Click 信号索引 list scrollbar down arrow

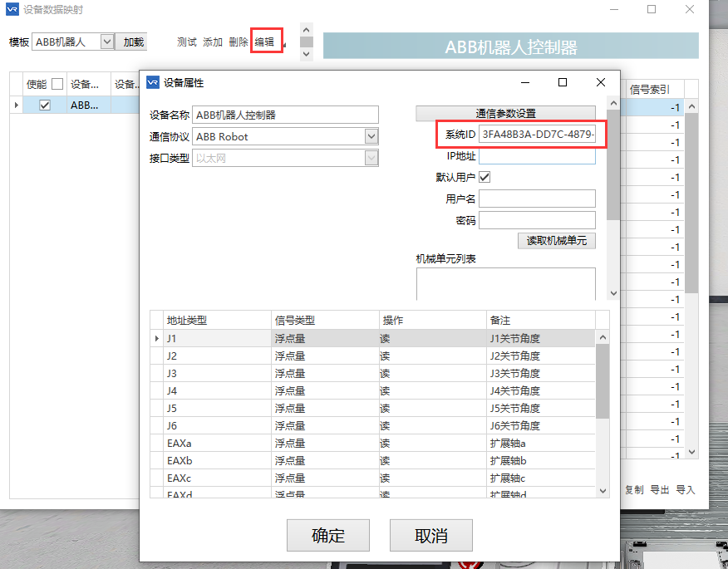[x=691, y=452]
